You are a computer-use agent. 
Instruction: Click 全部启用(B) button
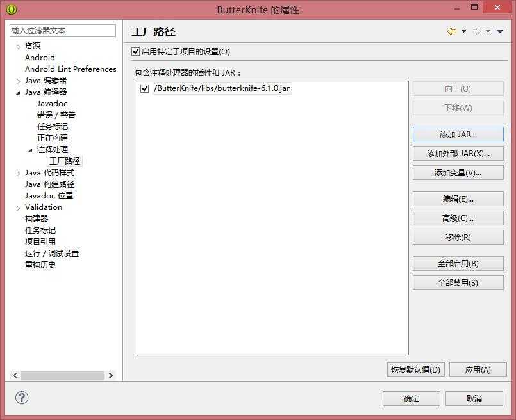pyautogui.click(x=458, y=263)
